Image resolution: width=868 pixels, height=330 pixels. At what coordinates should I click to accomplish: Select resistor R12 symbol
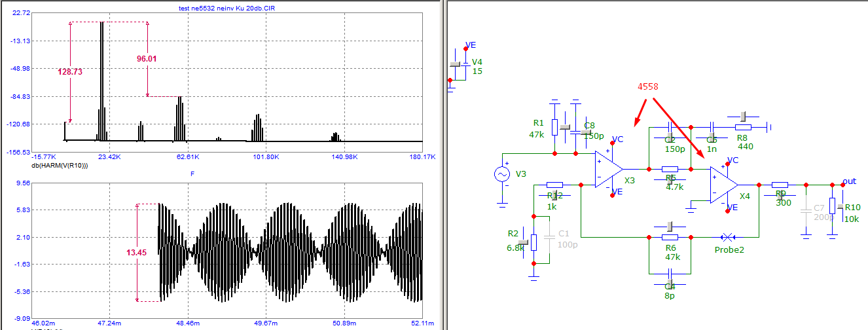[x=554, y=185]
